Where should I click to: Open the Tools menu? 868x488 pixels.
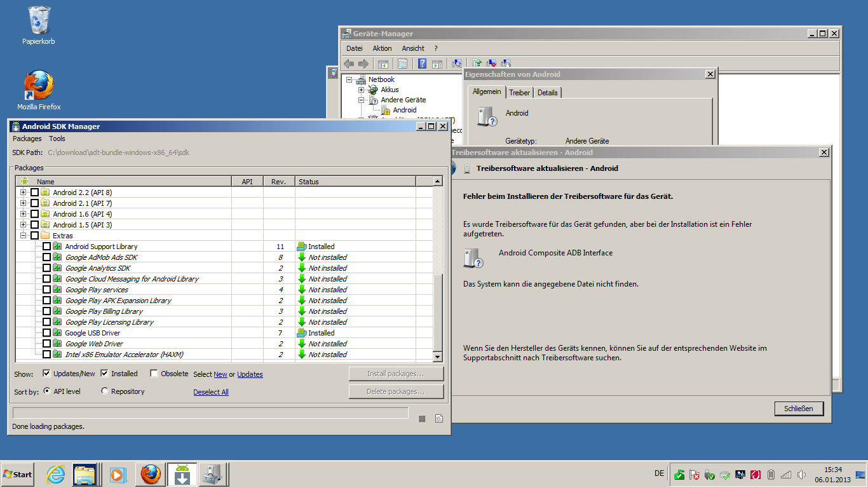(57, 139)
